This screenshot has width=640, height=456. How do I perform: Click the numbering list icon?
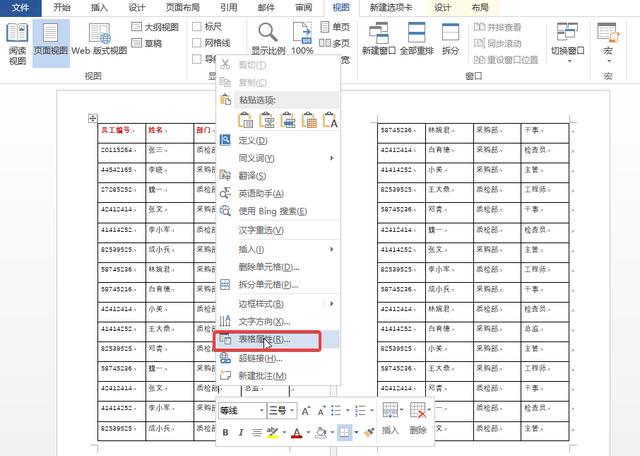coord(360,411)
